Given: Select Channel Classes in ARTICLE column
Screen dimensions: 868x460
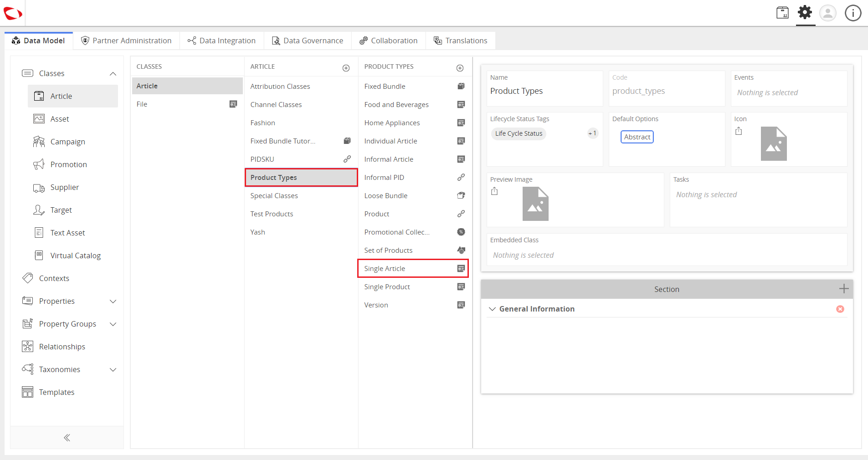Looking at the screenshot, I should pyautogui.click(x=301, y=104).
